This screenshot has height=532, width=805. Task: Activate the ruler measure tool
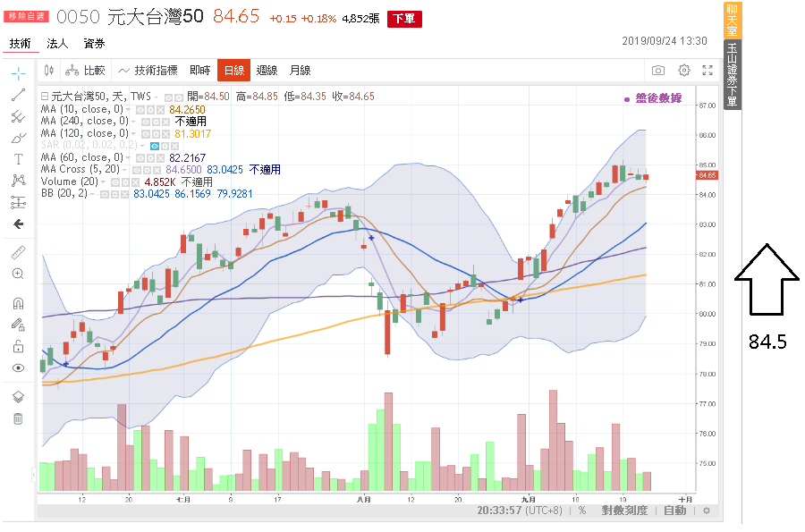19,253
